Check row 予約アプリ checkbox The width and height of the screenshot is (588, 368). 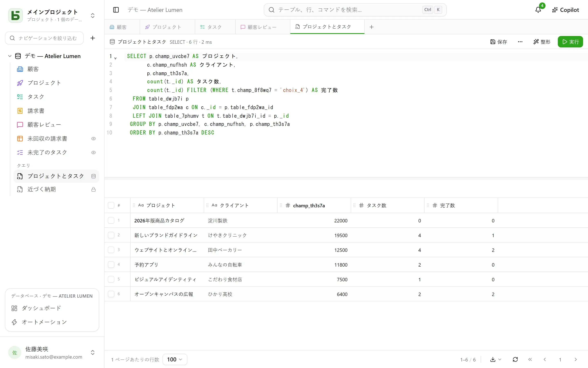[111, 265]
